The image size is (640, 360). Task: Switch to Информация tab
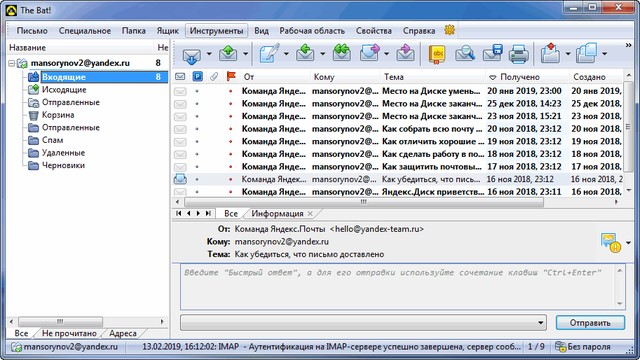tap(277, 213)
